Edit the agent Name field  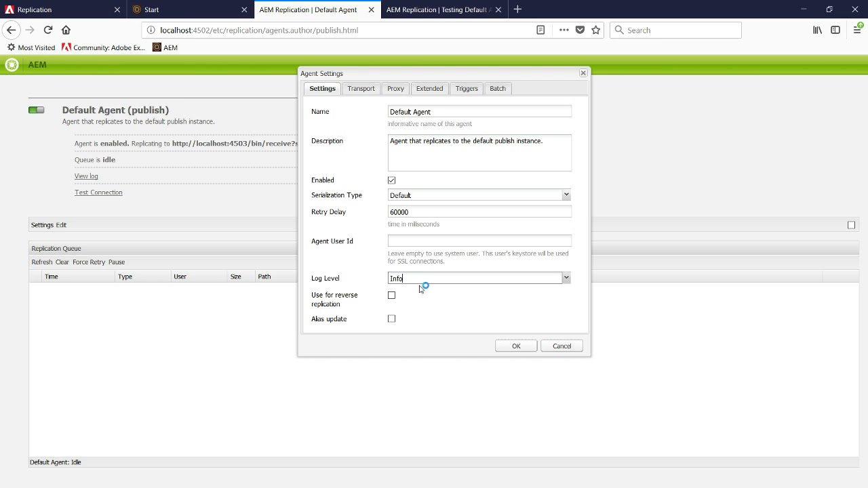tap(479, 112)
